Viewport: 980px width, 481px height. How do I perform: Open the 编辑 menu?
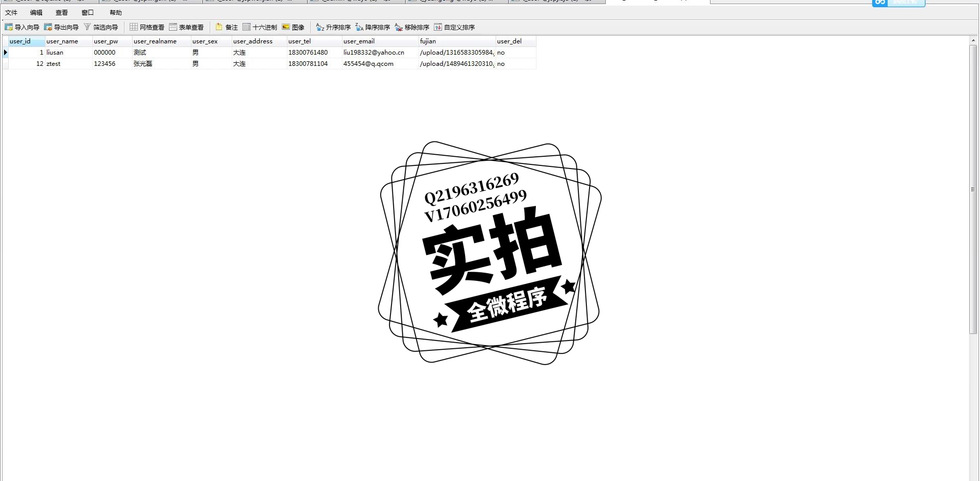pos(36,13)
